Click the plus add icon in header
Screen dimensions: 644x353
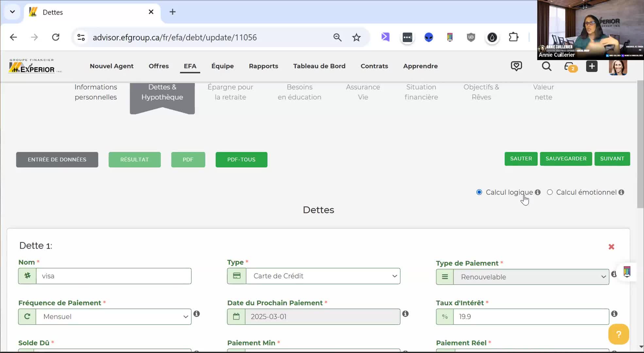coord(592,66)
